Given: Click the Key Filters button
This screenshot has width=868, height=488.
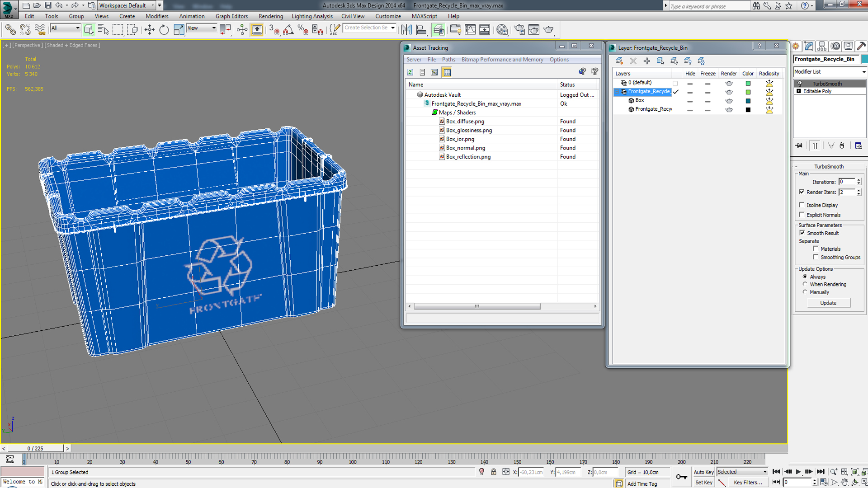Looking at the screenshot, I should [x=748, y=483].
